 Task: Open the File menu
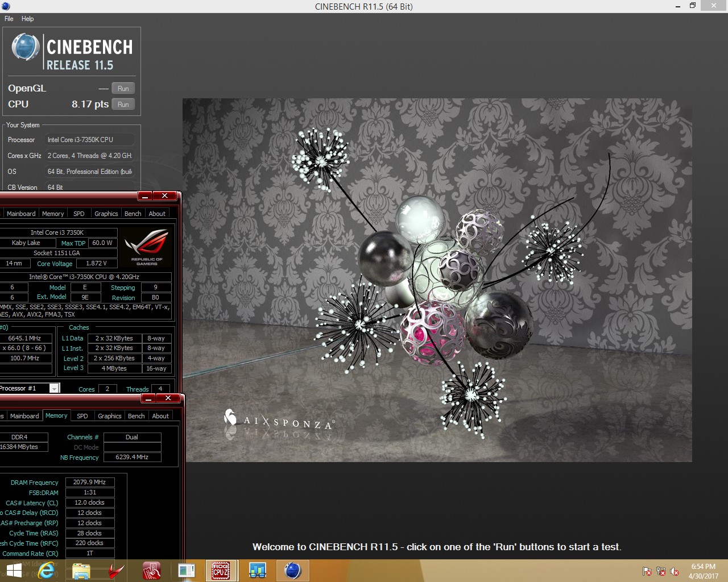[9, 19]
